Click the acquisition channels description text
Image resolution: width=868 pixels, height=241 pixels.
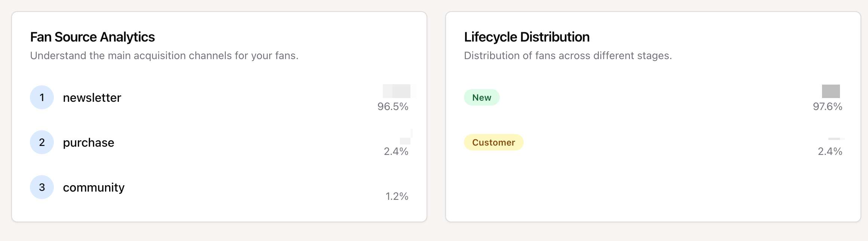tap(164, 56)
